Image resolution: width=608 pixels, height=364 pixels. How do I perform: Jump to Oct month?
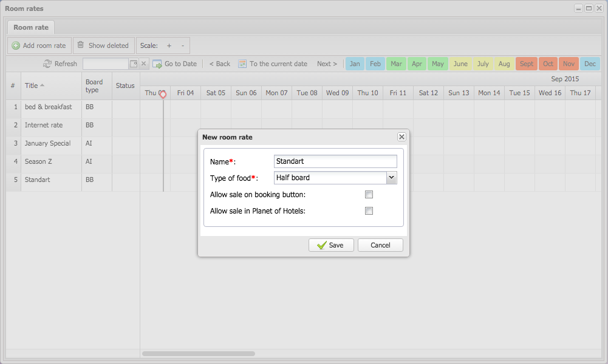(548, 64)
